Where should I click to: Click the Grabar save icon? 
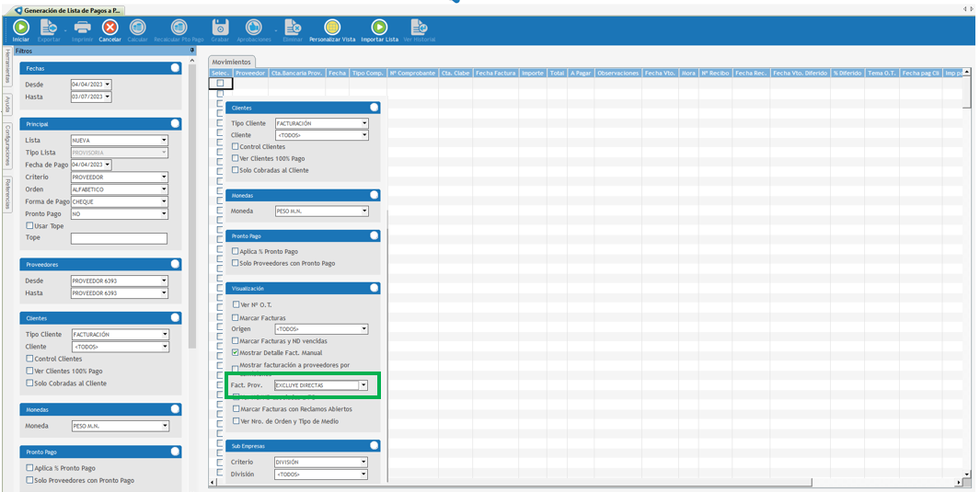pos(220,28)
